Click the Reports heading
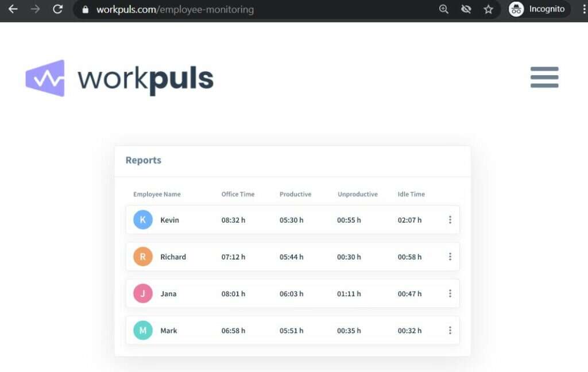This screenshot has width=588, height=372. pos(143,160)
